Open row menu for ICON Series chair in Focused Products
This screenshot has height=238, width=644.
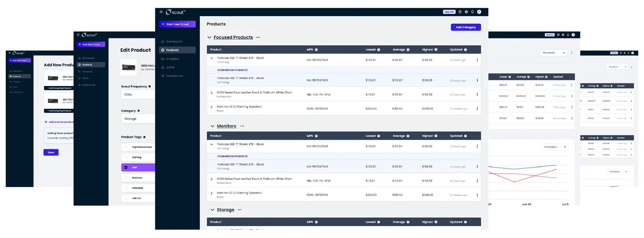tap(477, 94)
